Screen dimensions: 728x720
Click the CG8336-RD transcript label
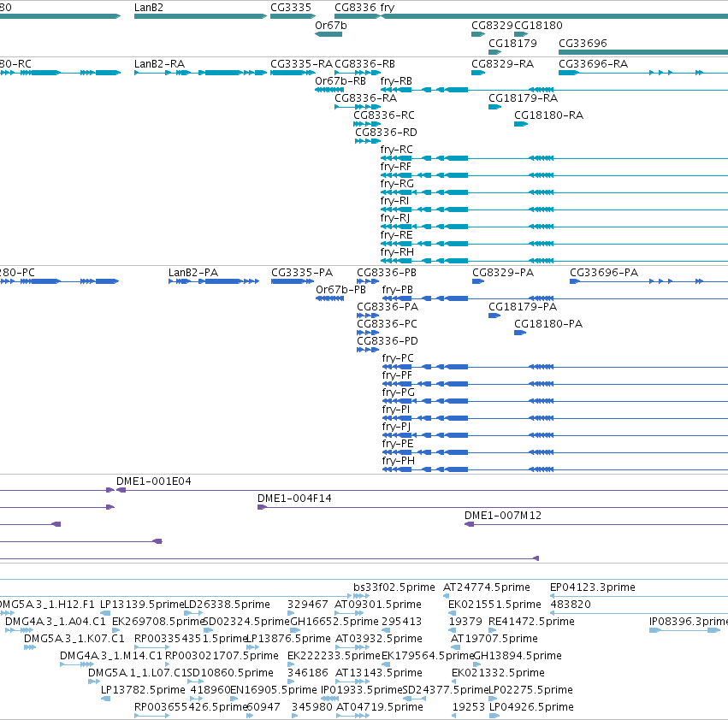point(386,133)
